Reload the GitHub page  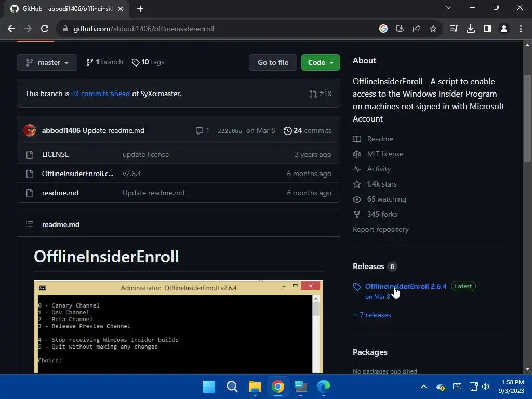point(45,29)
